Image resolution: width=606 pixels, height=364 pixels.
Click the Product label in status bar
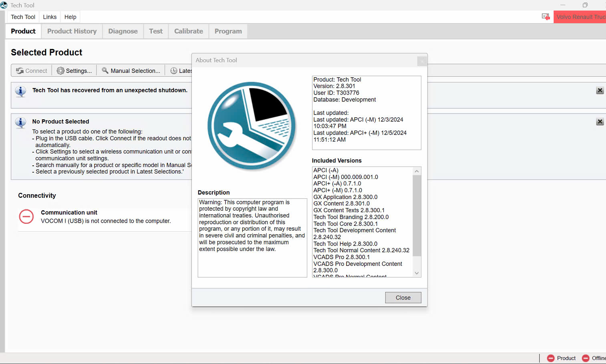point(566,358)
